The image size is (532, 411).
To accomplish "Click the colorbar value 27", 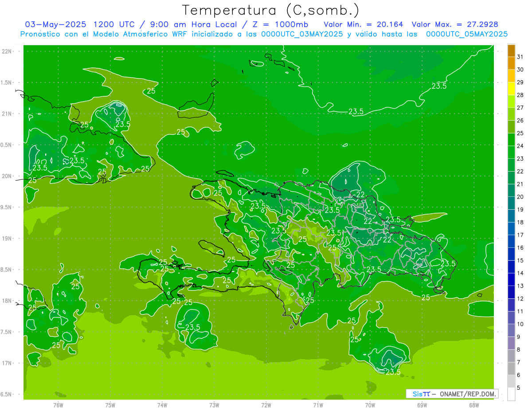I will coord(520,108).
